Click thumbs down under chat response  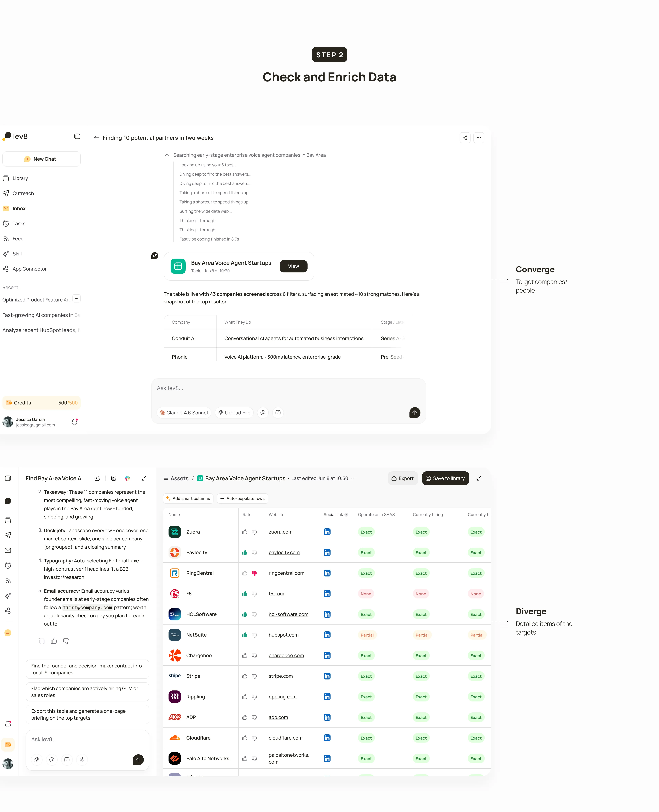coord(66,641)
